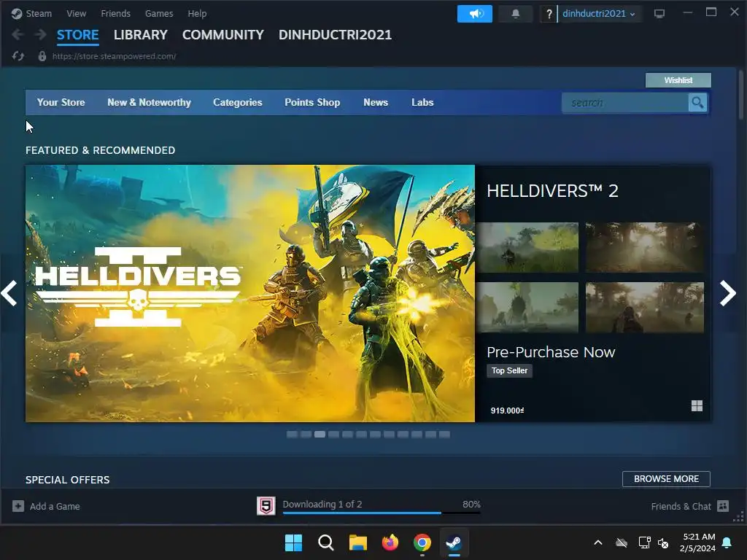Click Steam icon in taskbar
This screenshot has width=747, height=560.
454,542
